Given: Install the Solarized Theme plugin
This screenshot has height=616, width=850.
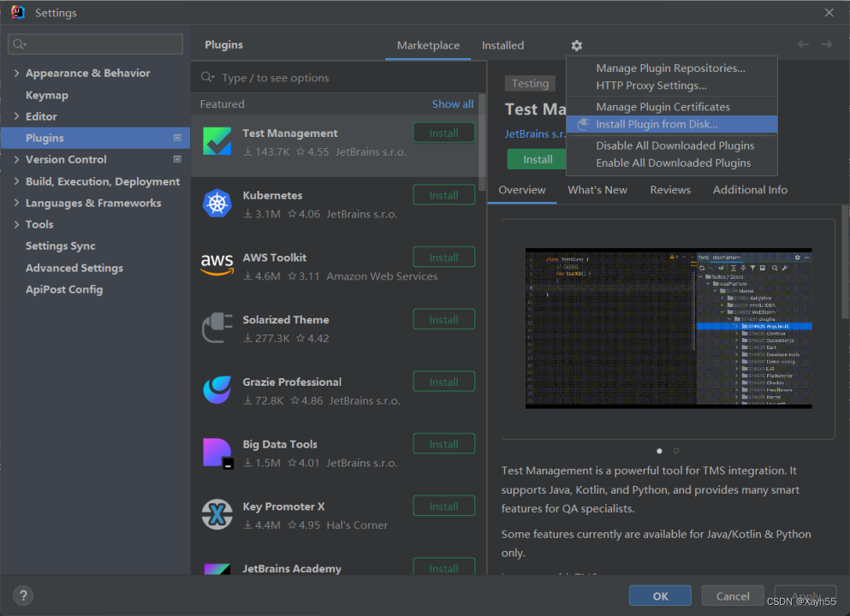Looking at the screenshot, I should 444,320.
